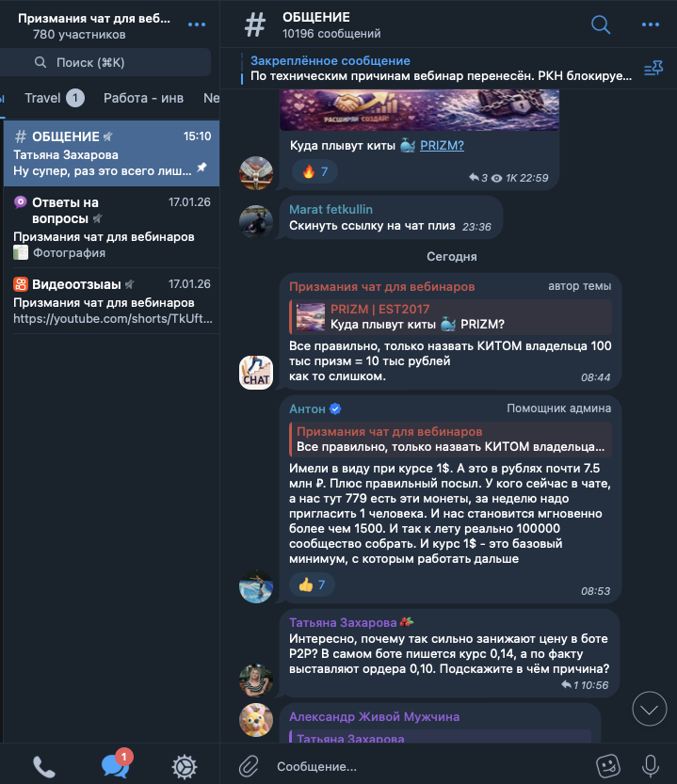Switch to the Travel folder tab
The image size is (677, 784).
point(54,98)
